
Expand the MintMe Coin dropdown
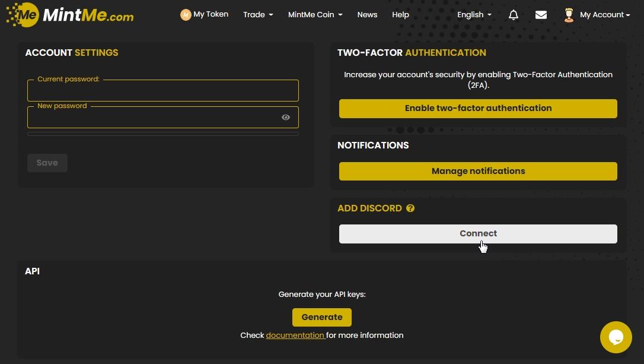[x=315, y=15]
